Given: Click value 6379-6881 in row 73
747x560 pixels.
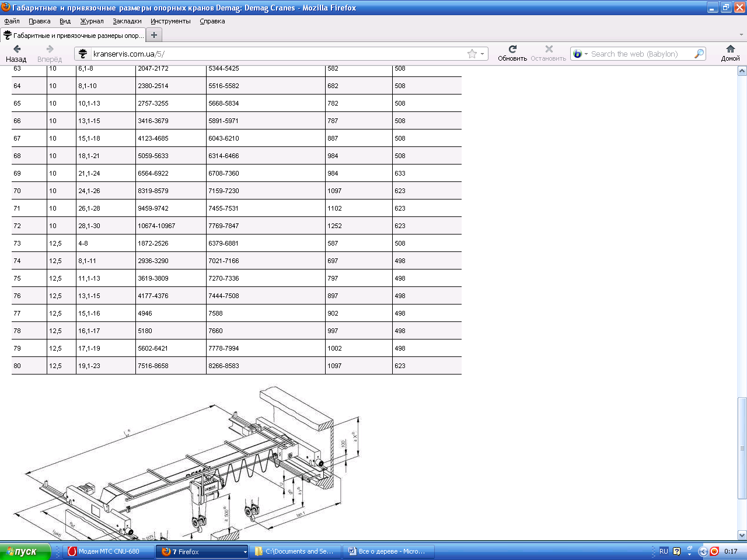Looking at the screenshot, I should pos(224,243).
